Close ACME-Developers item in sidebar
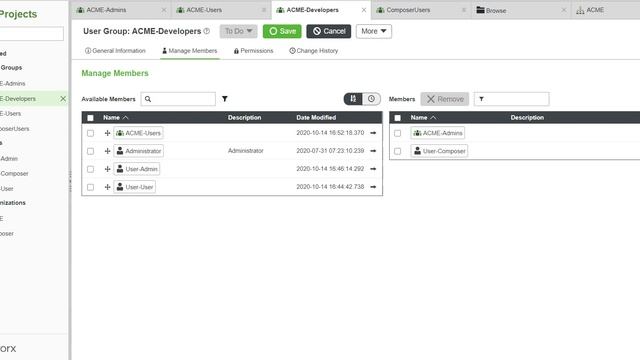 (x=63, y=99)
